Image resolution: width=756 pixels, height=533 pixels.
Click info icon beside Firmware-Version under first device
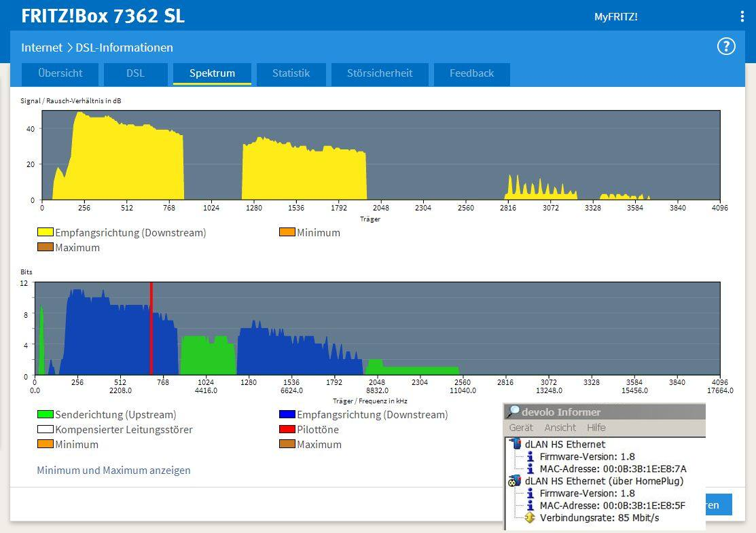pyautogui.click(x=530, y=456)
